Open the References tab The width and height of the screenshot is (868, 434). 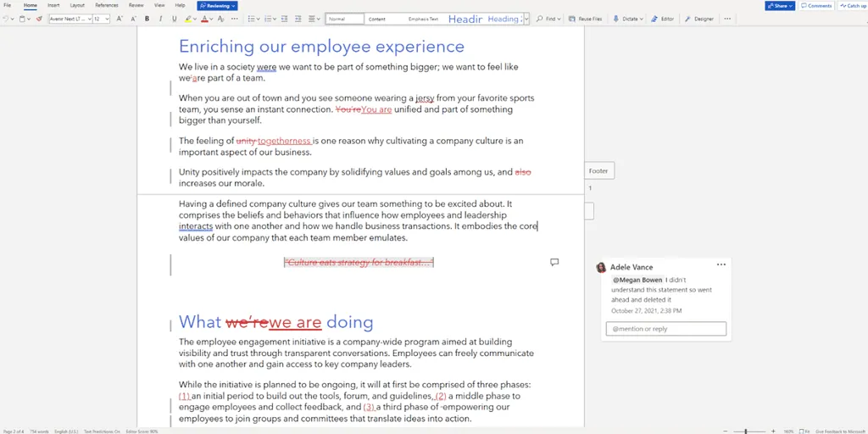point(107,6)
